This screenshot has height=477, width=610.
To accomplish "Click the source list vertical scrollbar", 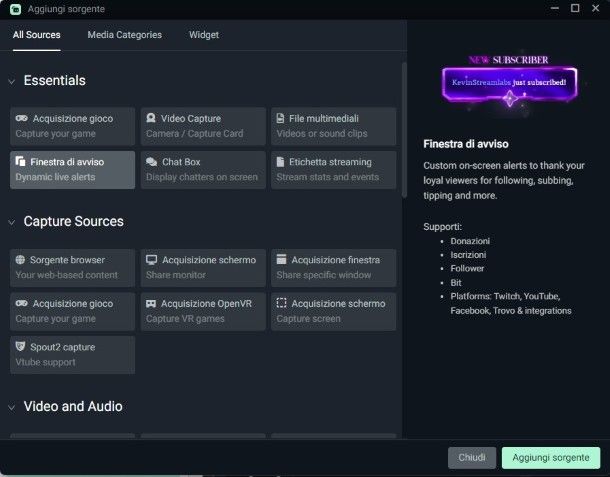I will [x=404, y=130].
